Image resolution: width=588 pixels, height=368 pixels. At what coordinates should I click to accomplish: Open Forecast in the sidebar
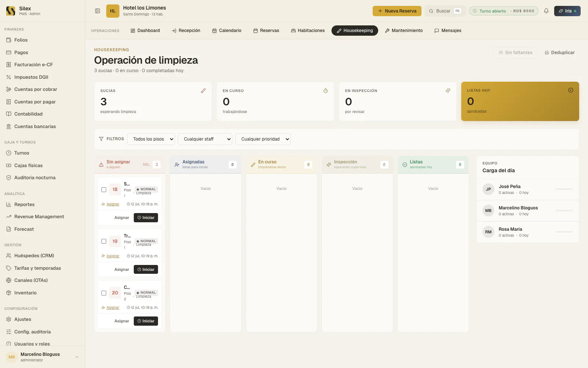pyautogui.click(x=42, y=229)
